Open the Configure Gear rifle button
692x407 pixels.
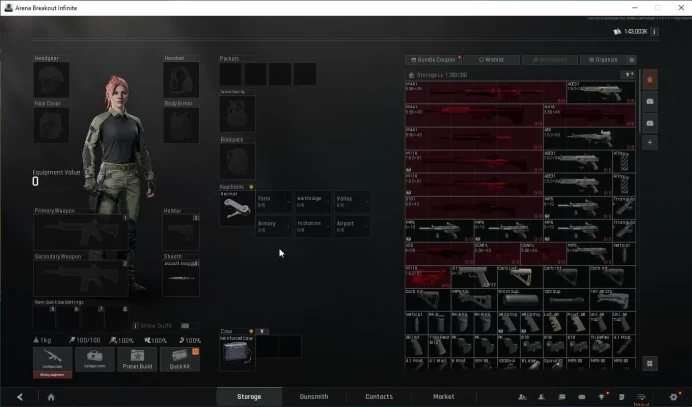tap(53, 359)
